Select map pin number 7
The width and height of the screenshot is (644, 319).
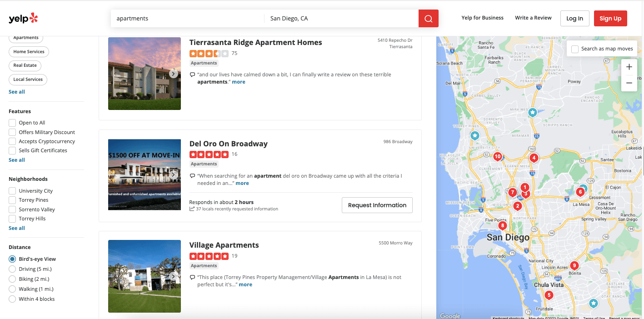coord(512,192)
